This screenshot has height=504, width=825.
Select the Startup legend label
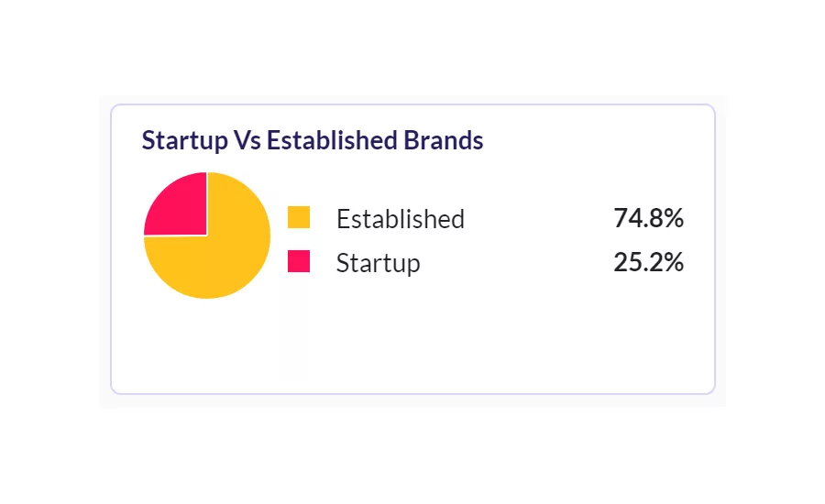click(x=379, y=263)
